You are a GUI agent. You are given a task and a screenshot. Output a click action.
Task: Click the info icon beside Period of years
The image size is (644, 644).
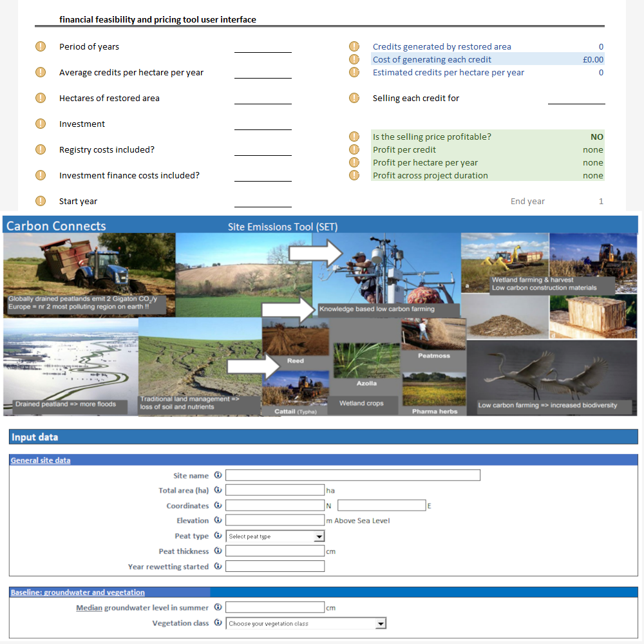click(x=41, y=46)
